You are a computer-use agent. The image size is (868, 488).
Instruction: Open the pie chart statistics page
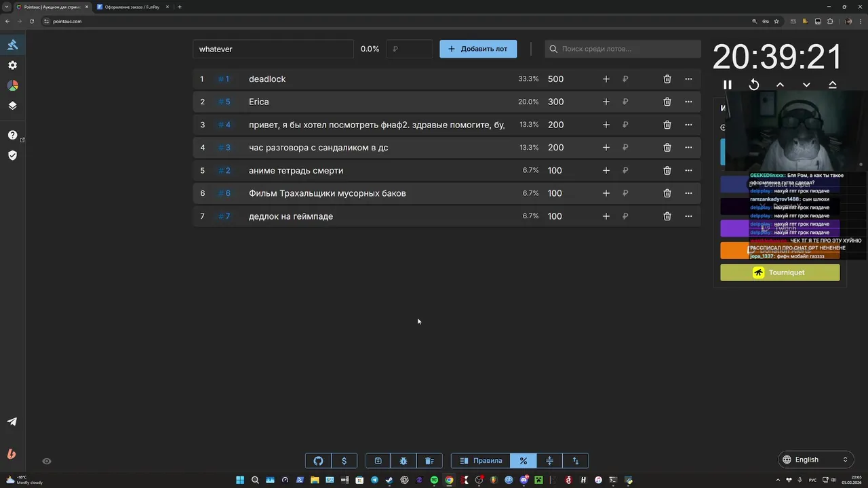[12, 85]
